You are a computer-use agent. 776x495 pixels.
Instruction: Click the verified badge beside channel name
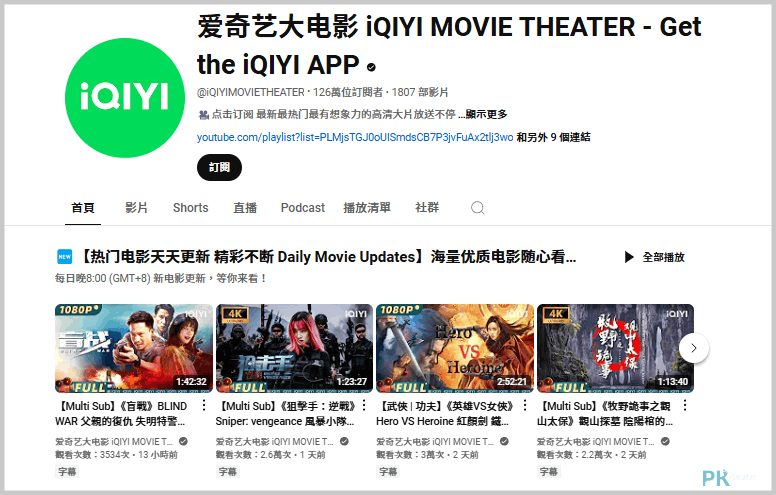point(371,67)
